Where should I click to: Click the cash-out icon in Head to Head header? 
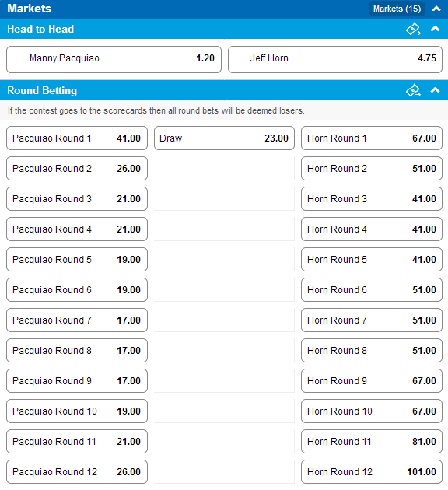[x=413, y=29]
